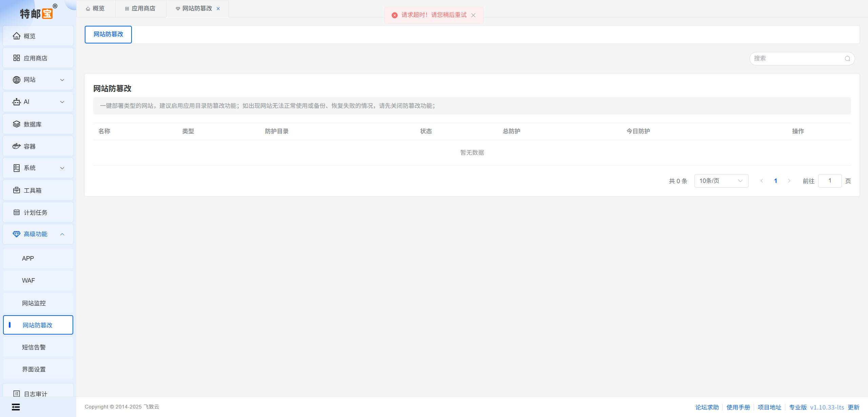Image resolution: width=868 pixels, height=417 pixels.
Task: Click the home icon beside 概览 in sidebar
Action: click(16, 36)
